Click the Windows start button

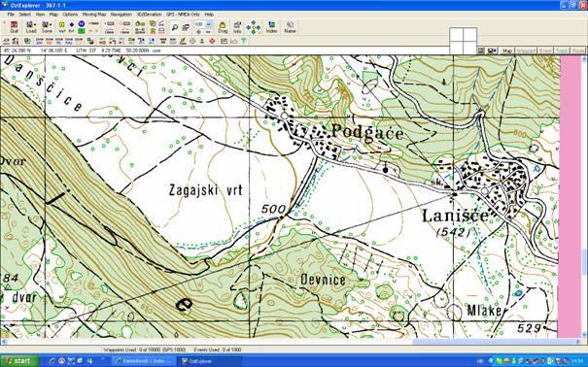coord(19,361)
